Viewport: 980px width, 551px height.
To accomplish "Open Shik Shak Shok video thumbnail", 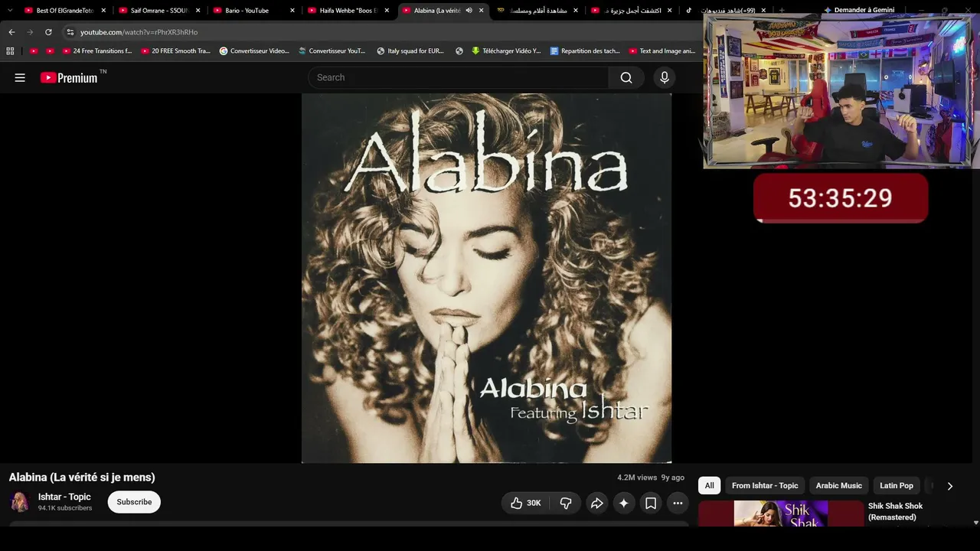I will 781,514.
